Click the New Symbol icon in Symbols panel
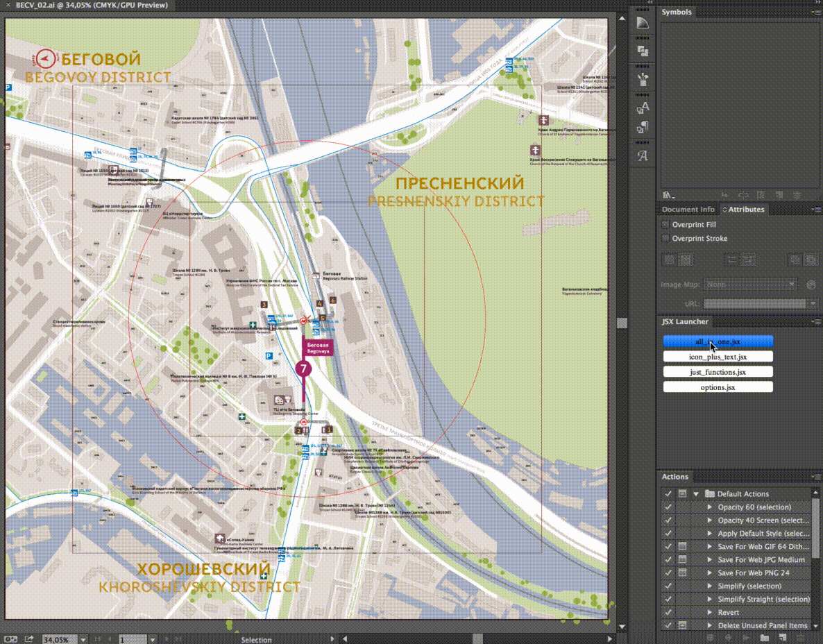The width and height of the screenshot is (823, 644). click(x=779, y=195)
